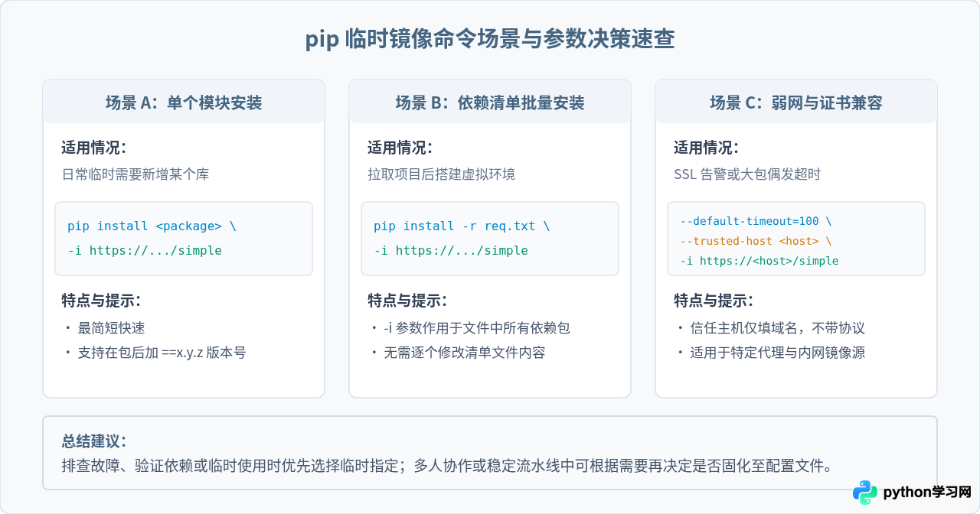
Task: Click "适用情况：" in the 场景 A card
Action: click(x=93, y=148)
